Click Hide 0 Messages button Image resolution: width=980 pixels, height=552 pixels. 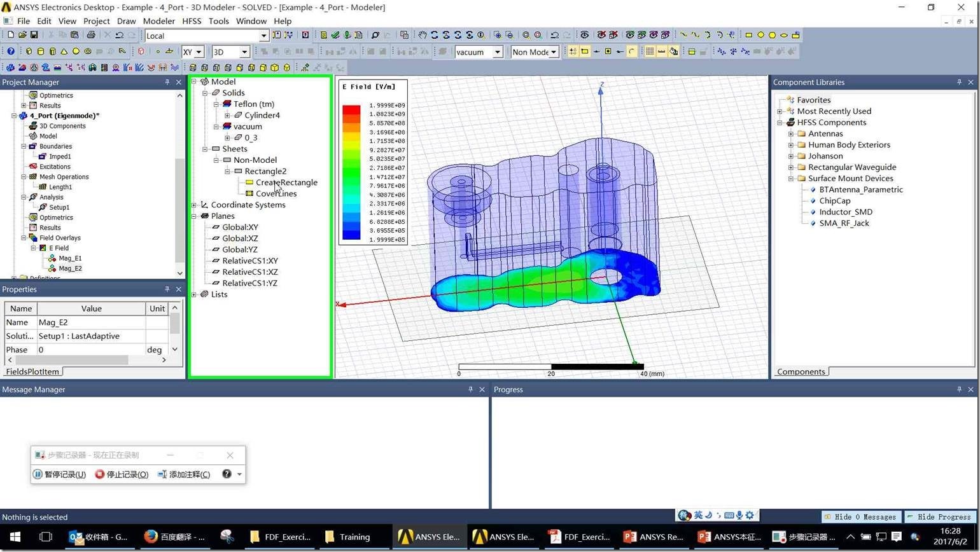coord(860,517)
